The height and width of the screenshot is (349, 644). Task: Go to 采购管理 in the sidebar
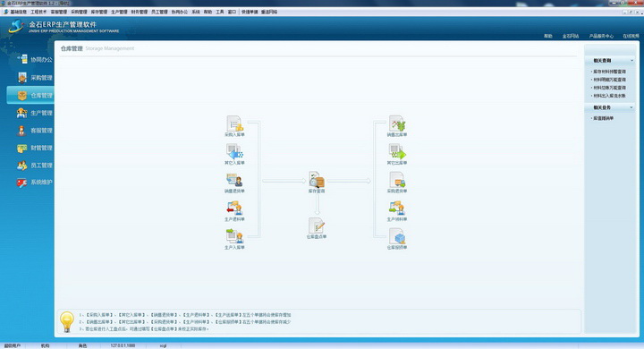pos(35,77)
